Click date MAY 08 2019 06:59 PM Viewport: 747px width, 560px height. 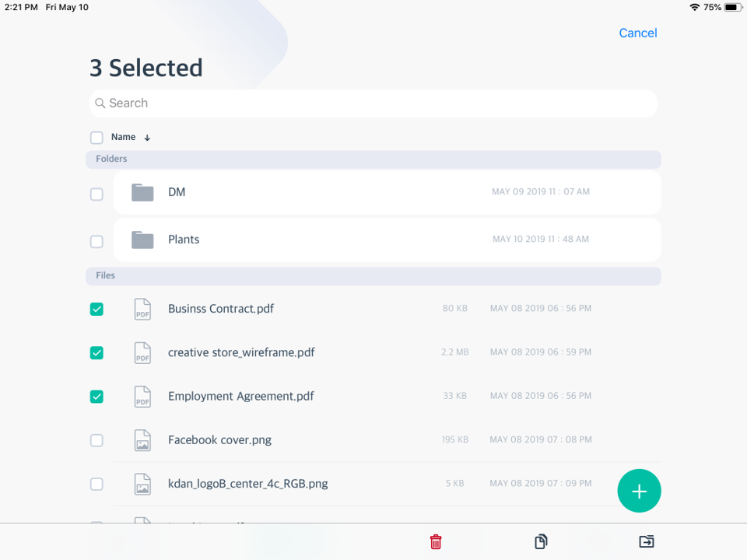click(541, 352)
